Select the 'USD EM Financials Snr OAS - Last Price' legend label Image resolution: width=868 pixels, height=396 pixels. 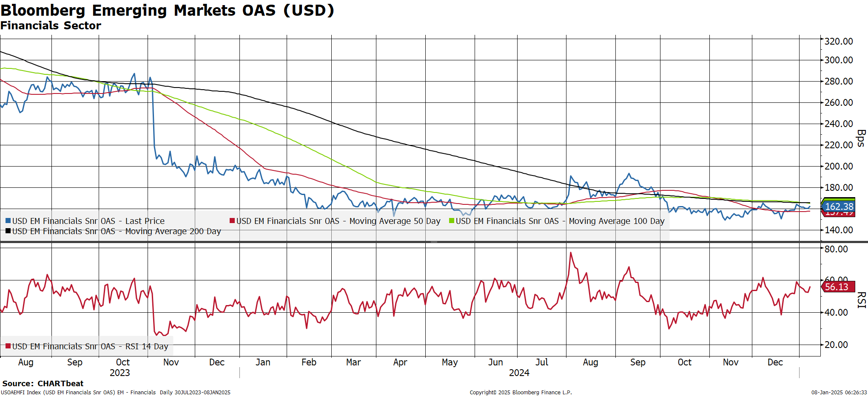click(88, 221)
